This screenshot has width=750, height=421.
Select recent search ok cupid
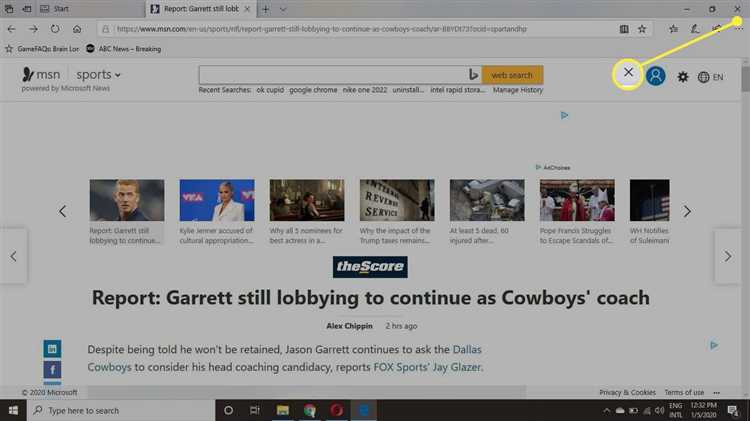tap(270, 90)
